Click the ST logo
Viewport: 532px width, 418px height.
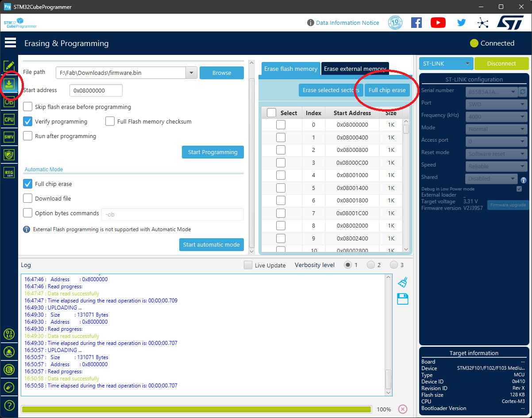coord(510,23)
